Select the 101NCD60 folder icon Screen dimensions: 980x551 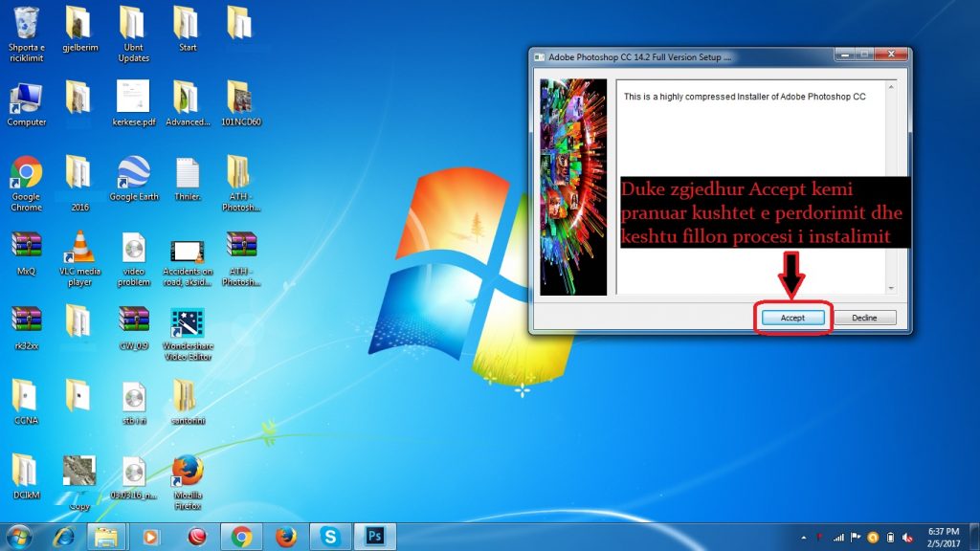pyautogui.click(x=240, y=103)
